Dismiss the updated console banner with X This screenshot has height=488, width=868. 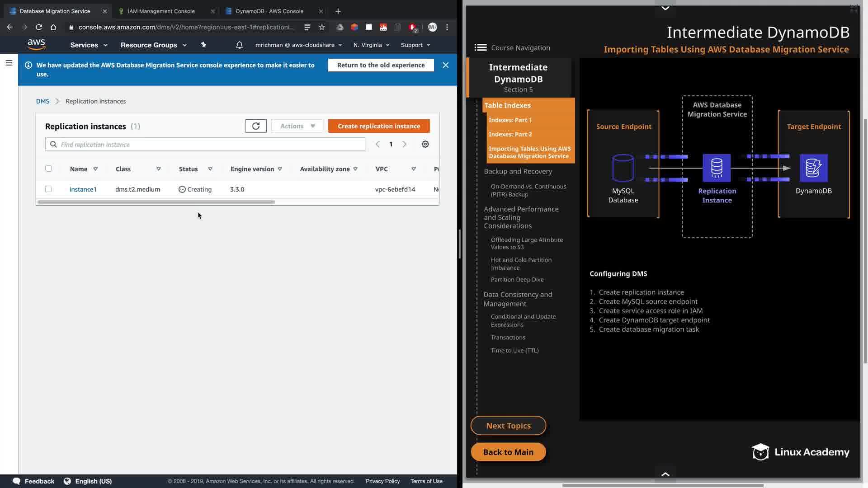tap(445, 65)
